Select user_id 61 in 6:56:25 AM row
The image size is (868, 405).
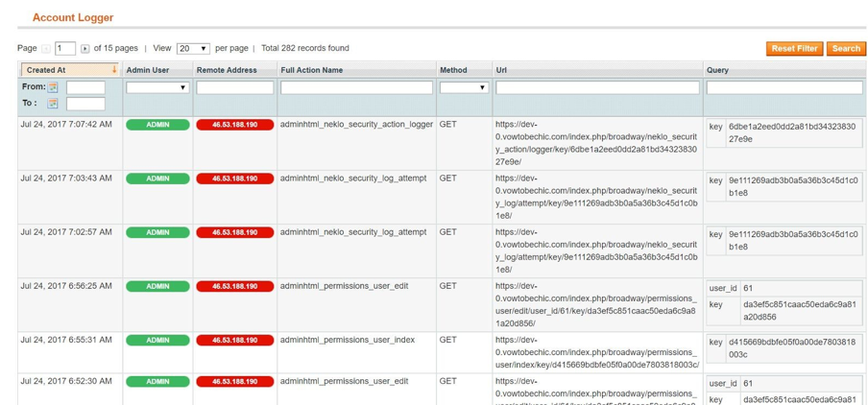point(748,288)
